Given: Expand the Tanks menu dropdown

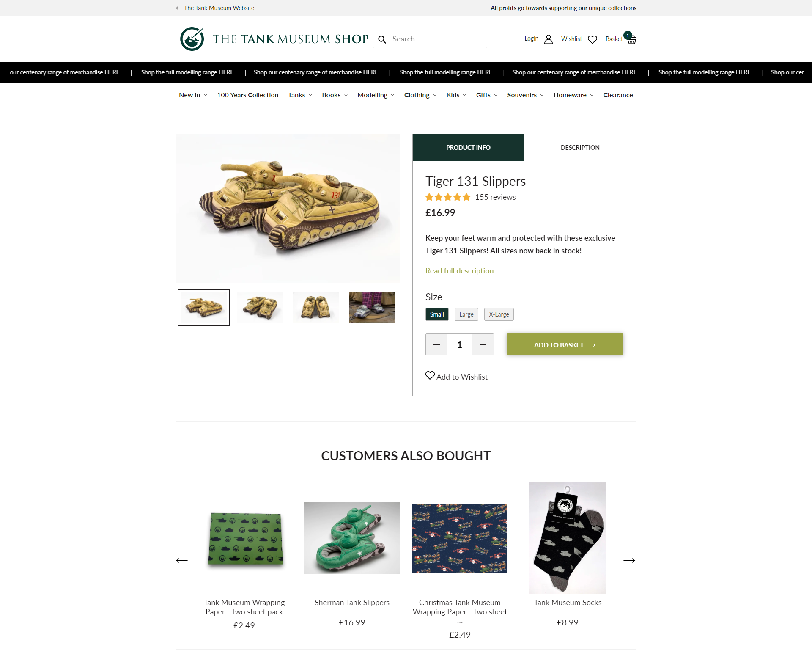Looking at the screenshot, I should click(300, 95).
